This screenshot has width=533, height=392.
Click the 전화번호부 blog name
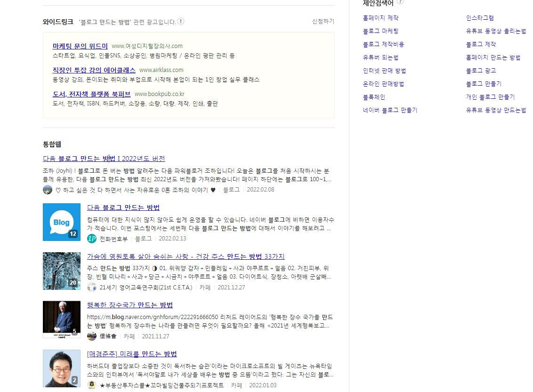(x=113, y=239)
